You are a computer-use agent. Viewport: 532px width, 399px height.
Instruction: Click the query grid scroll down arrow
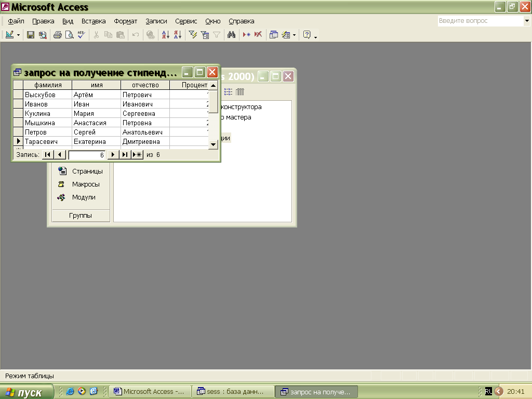click(213, 144)
